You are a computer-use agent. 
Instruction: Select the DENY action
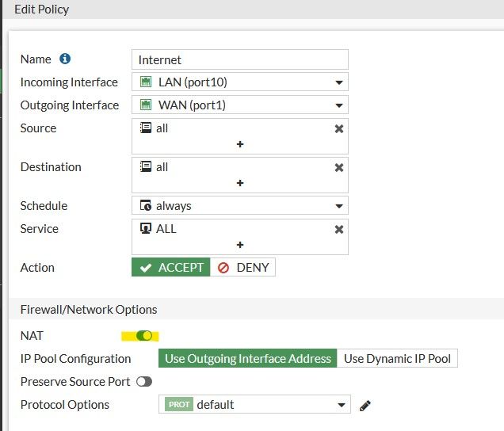[x=243, y=268]
